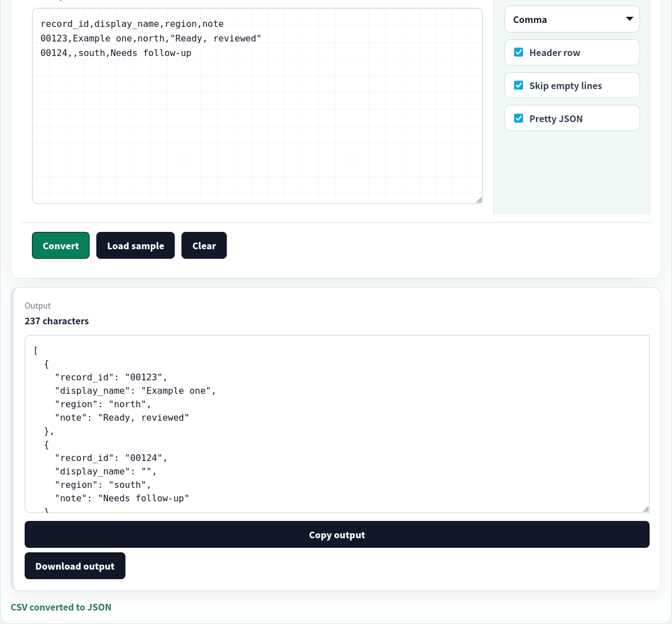Click the output line "display_name": "Example one"
The width and height of the screenshot is (672, 624).
click(136, 391)
